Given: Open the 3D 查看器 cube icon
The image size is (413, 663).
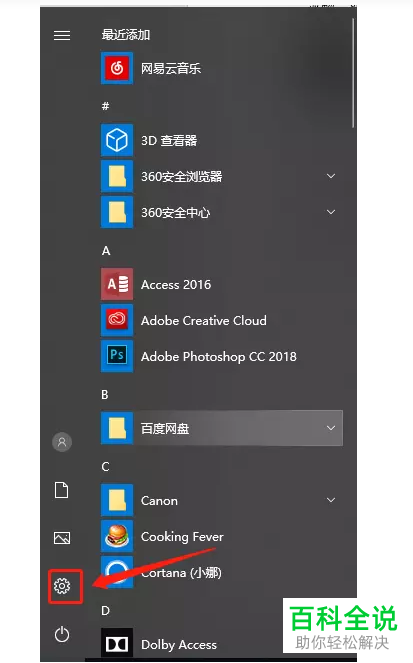Looking at the screenshot, I should [117, 140].
